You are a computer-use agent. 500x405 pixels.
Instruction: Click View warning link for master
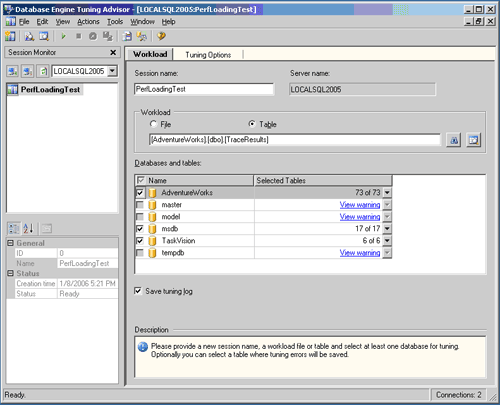coord(360,205)
